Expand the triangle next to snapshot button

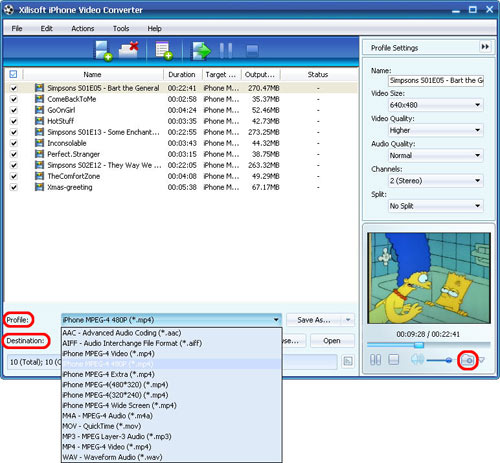[x=481, y=360]
